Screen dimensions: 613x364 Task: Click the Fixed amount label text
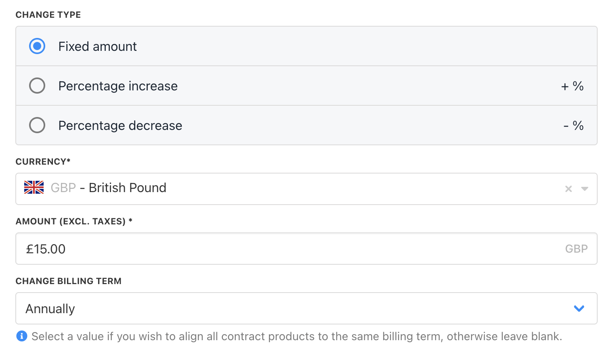point(97,46)
